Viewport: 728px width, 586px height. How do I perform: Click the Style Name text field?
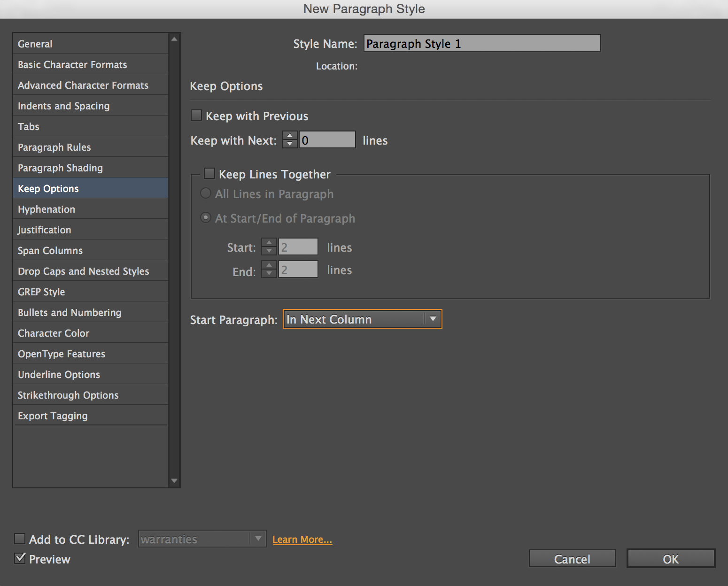pyautogui.click(x=482, y=44)
